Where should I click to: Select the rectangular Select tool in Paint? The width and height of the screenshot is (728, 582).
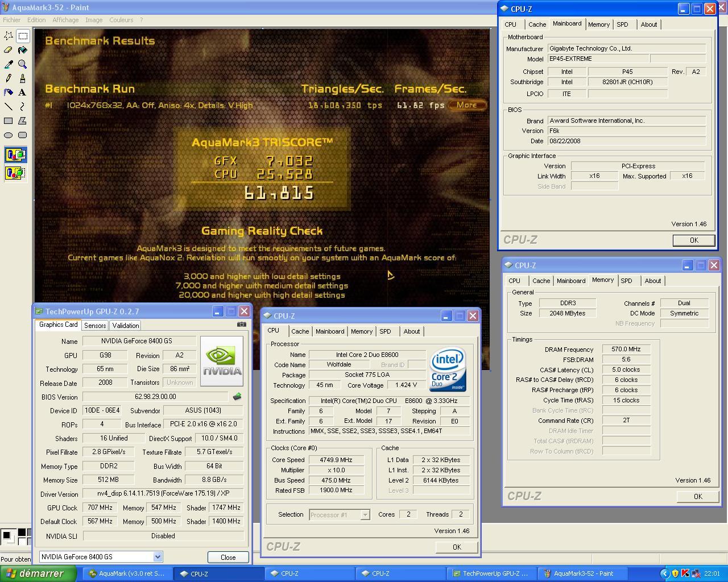[x=23, y=36]
